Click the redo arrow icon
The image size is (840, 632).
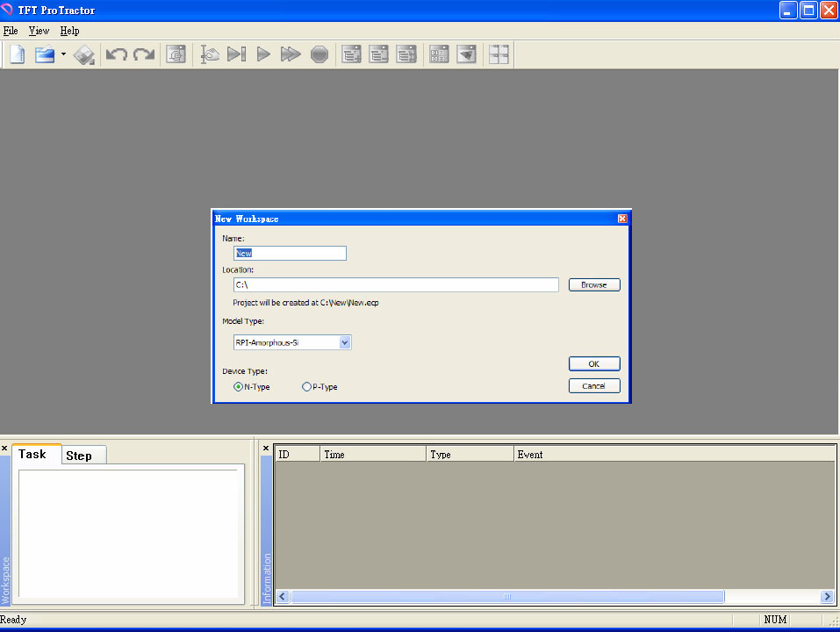click(x=144, y=54)
